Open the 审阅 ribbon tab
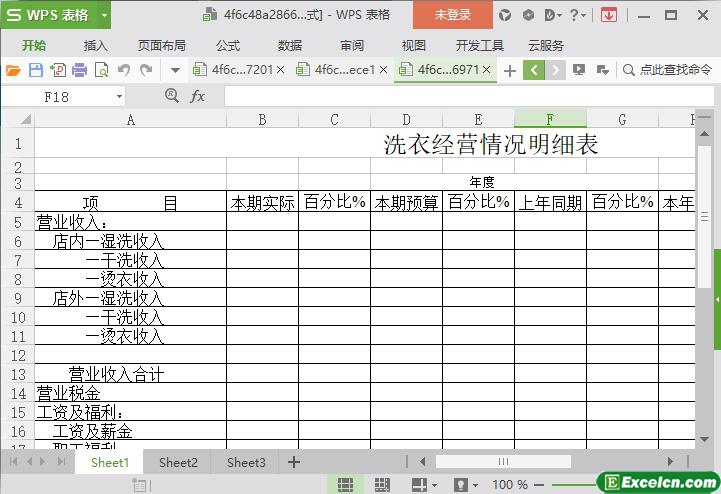The height and width of the screenshot is (494, 721). (352, 46)
